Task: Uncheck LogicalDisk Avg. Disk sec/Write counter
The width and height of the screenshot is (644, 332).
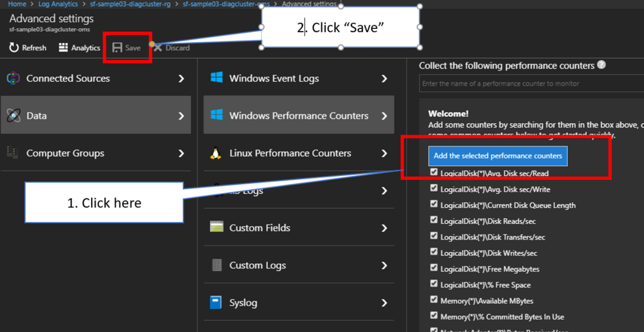Action: click(x=434, y=188)
